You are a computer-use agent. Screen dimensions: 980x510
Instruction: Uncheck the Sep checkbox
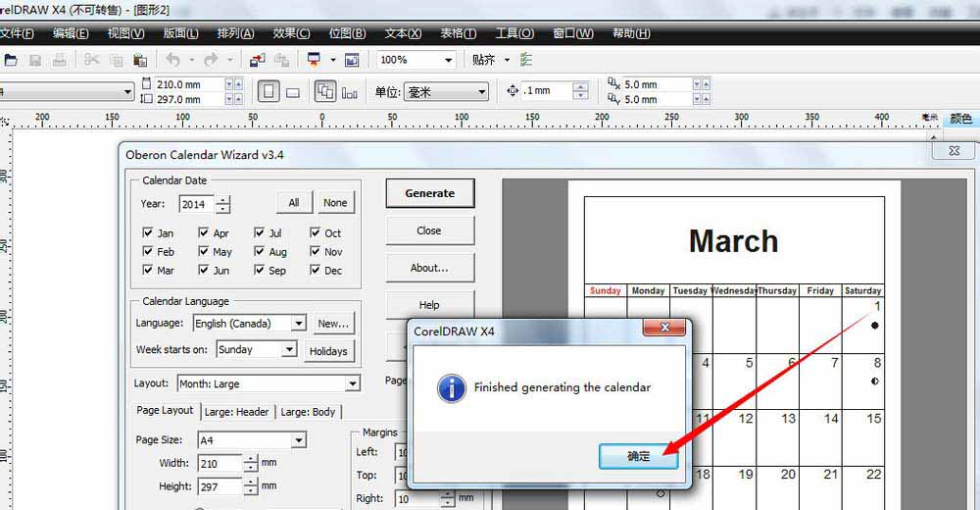(x=260, y=271)
